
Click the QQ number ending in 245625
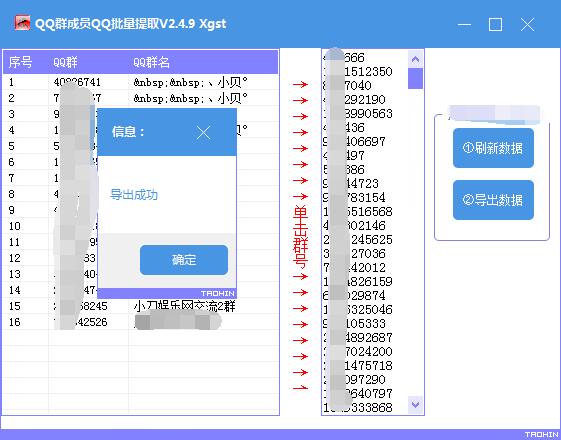pos(358,239)
